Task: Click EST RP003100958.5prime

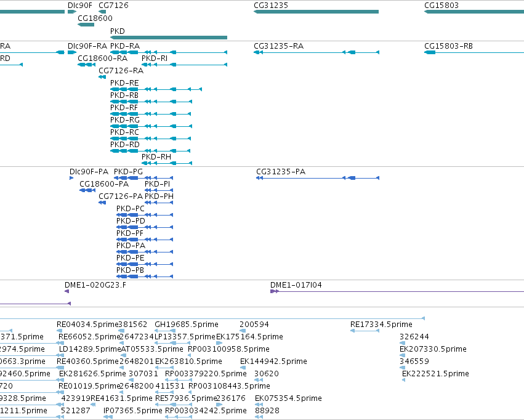Action: click(x=228, y=349)
